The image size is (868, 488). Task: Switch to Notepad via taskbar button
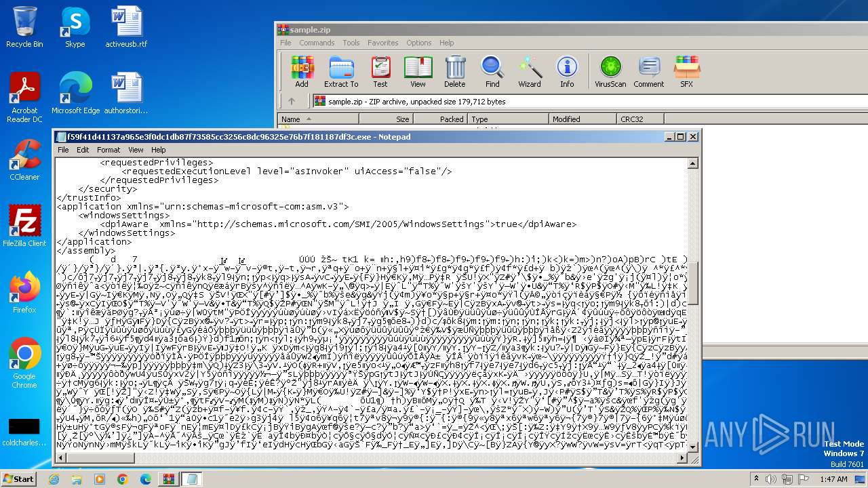[x=191, y=479]
